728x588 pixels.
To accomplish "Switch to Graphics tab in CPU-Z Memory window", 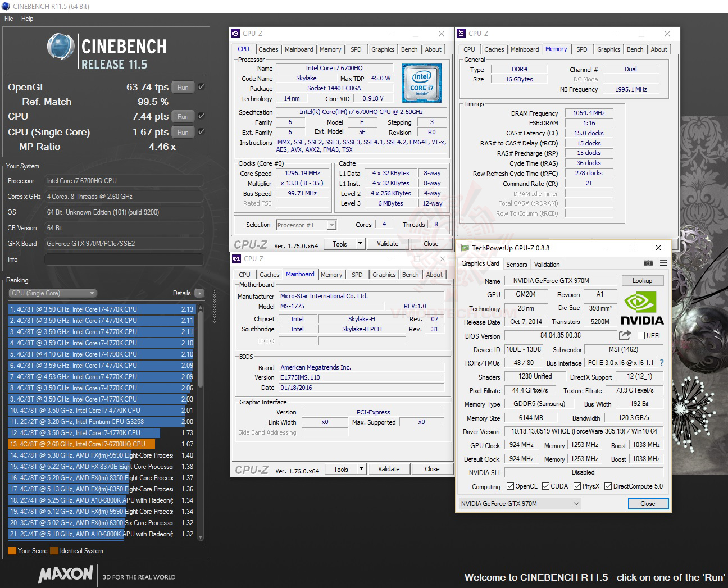I will coord(609,49).
